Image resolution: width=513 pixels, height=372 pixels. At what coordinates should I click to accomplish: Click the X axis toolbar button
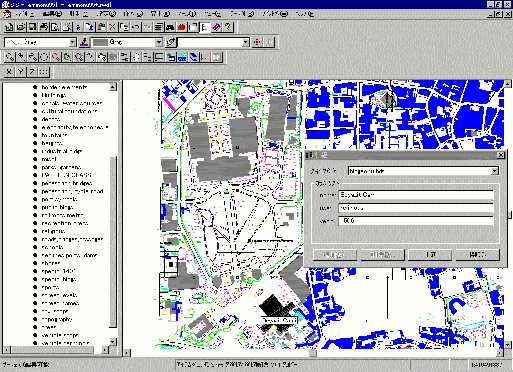(9, 72)
